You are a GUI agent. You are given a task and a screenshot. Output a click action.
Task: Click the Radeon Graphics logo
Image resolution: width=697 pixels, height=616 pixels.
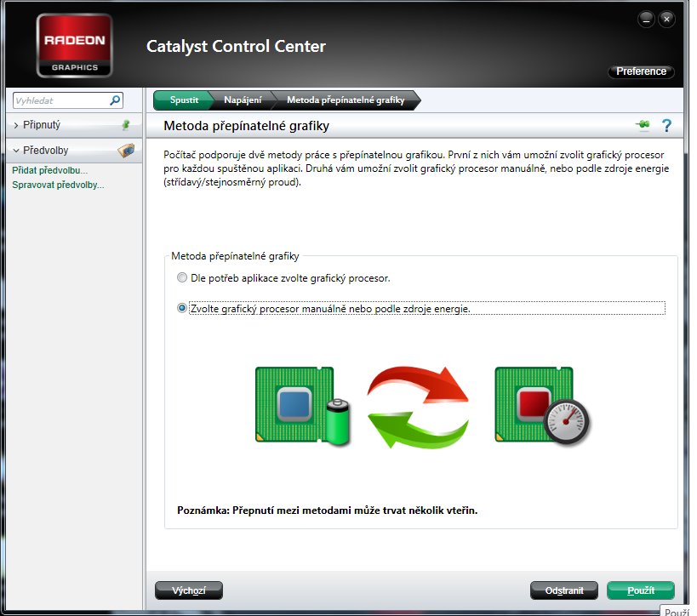pyautogui.click(x=74, y=46)
